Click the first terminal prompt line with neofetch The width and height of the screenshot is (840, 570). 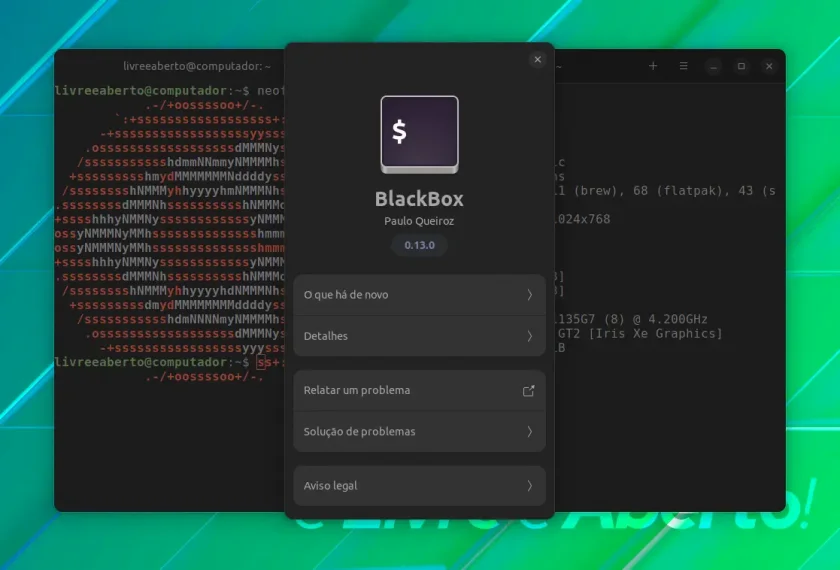[x=169, y=91]
